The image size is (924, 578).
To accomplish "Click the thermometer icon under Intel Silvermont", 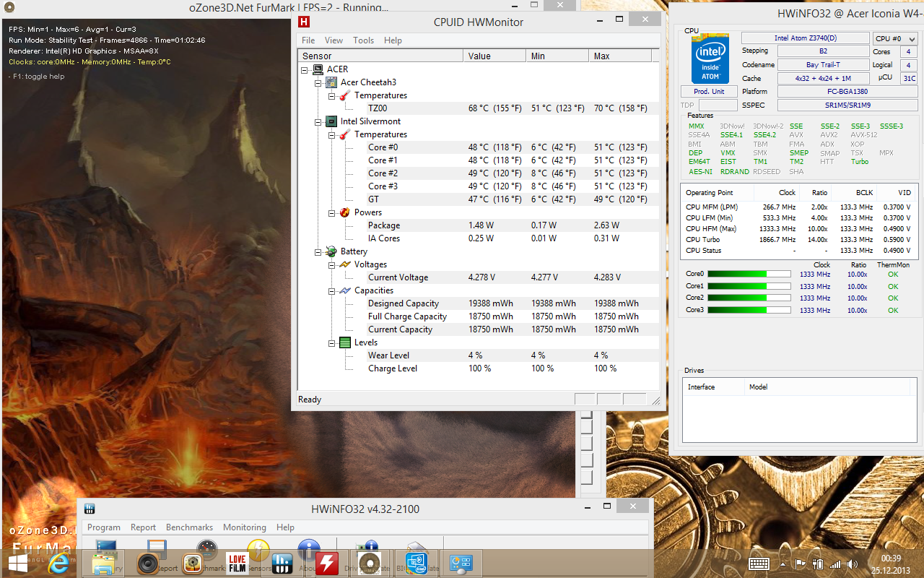I will tap(345, 134).
